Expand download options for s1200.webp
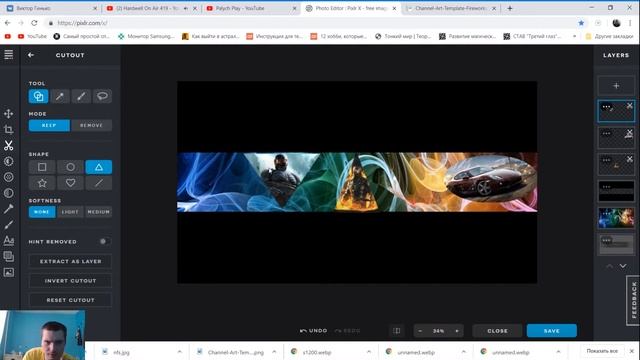 click(369, 351)
